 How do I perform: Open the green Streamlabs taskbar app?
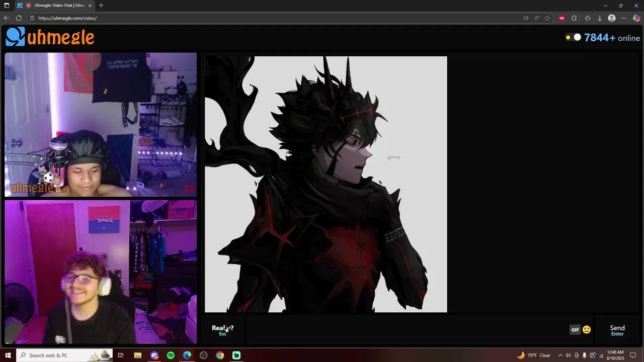click(236, 355)
